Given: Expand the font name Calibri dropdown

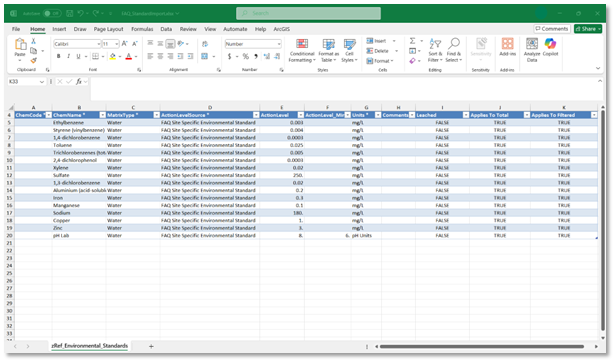Looking at the screenshot, I should coord(98,44).
